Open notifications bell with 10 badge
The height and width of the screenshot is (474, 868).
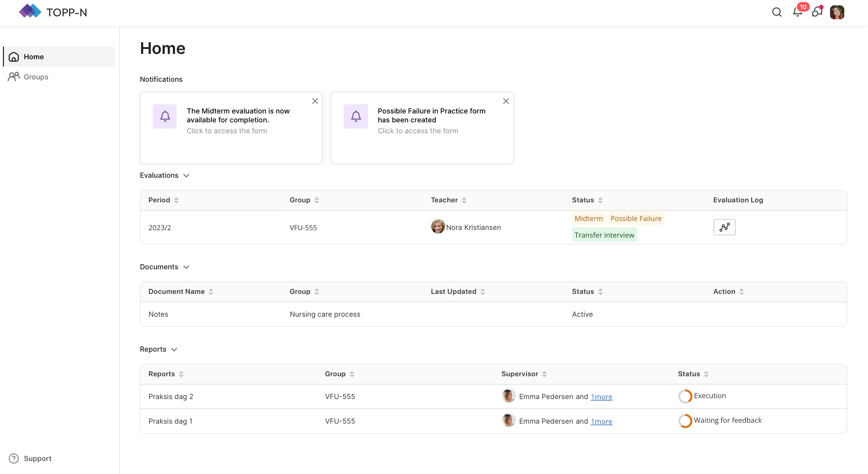pyautogui.click(x=798, y=12)
